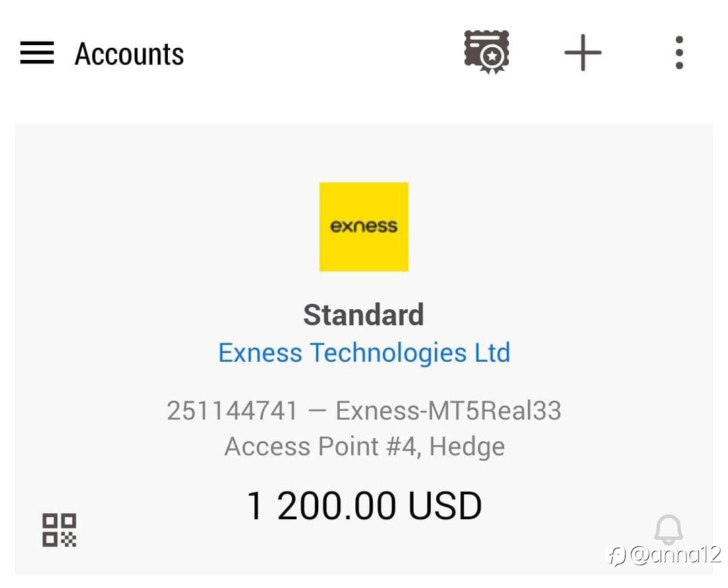
Task: Select the Standard account name
Action: (363, 315)
